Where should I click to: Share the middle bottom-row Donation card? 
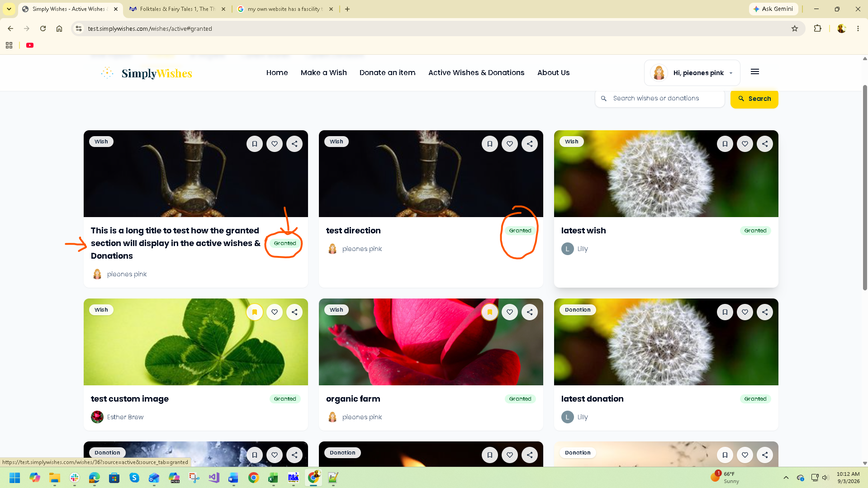tap(530, 455)
